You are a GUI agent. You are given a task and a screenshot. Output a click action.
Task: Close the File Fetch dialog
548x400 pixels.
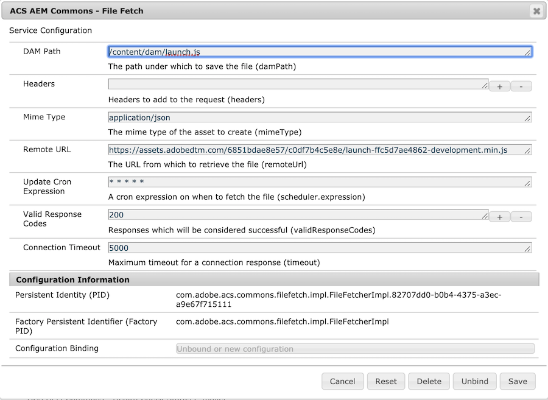(x=536, y=11)
